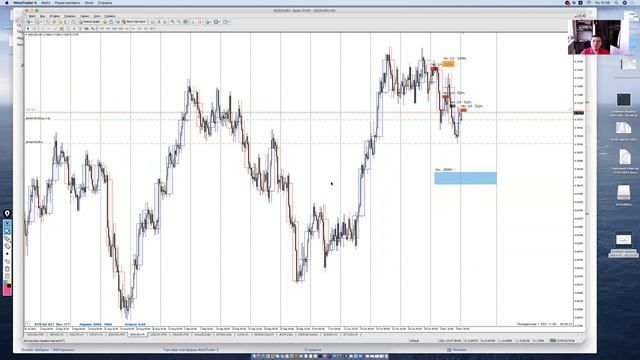Select the trendline drawing tool
This screenshot has height=360, width=640.
tap(56, 29)
